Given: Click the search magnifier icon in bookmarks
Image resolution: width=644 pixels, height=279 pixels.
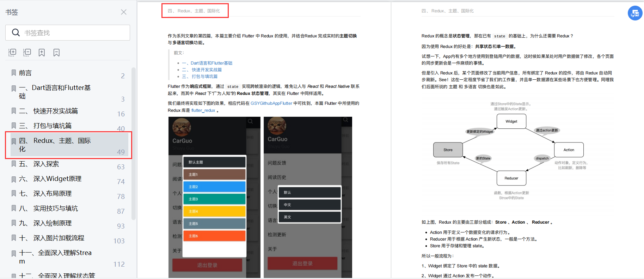Looking at the screenshot, I should point(16,32).
